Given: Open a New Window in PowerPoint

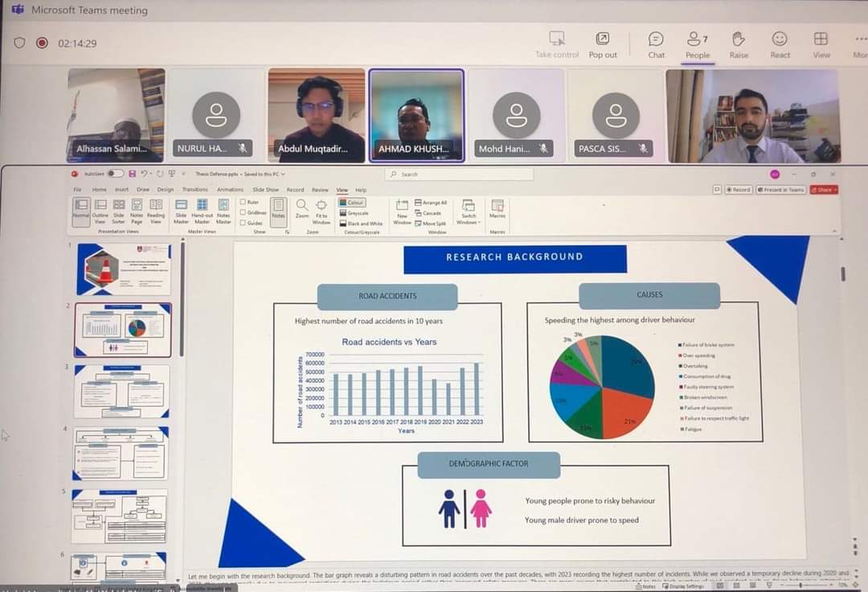Looking at the screenshot, I should 402,211.
